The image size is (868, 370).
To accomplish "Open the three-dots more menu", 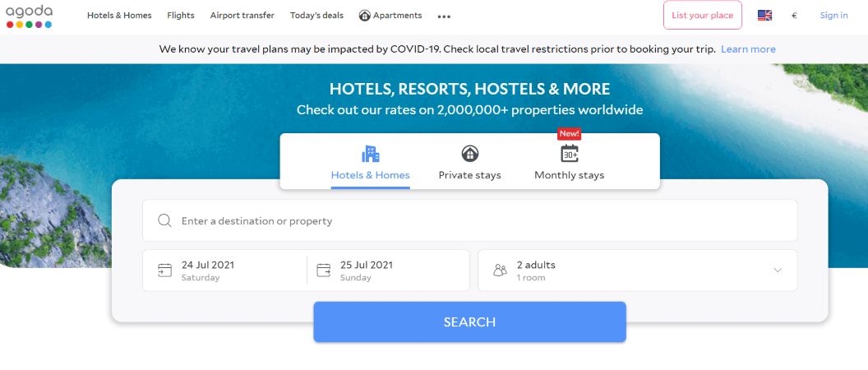I will tap(444, 16).
